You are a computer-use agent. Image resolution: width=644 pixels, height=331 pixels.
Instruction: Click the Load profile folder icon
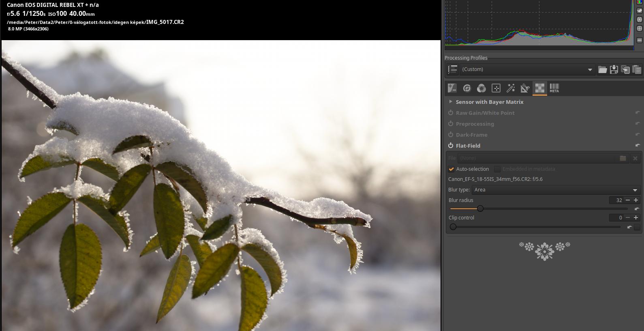[602, 69]
